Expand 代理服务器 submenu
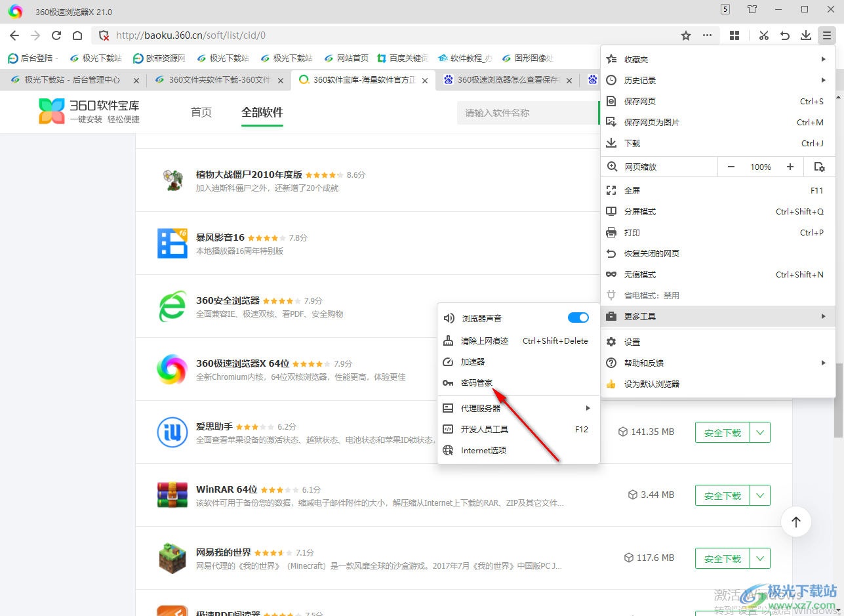This screenshot has height=616, width=844. click(x=519, y=408)
